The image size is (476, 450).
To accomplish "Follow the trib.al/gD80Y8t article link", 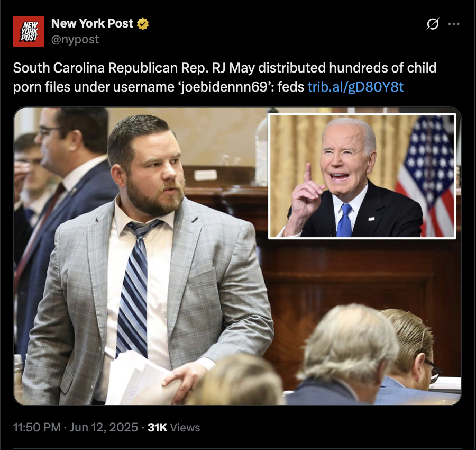I will click(355, 87).
